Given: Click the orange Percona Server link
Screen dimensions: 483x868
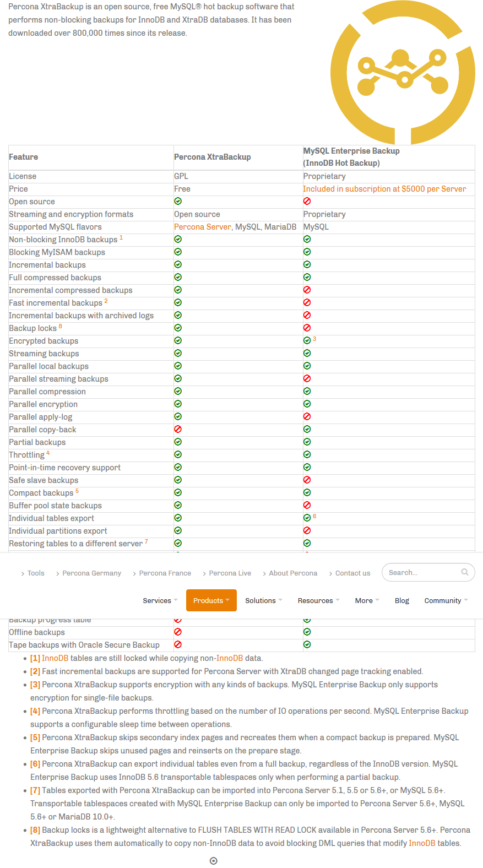Looking at the screenshot, I should tap(203, 227).
